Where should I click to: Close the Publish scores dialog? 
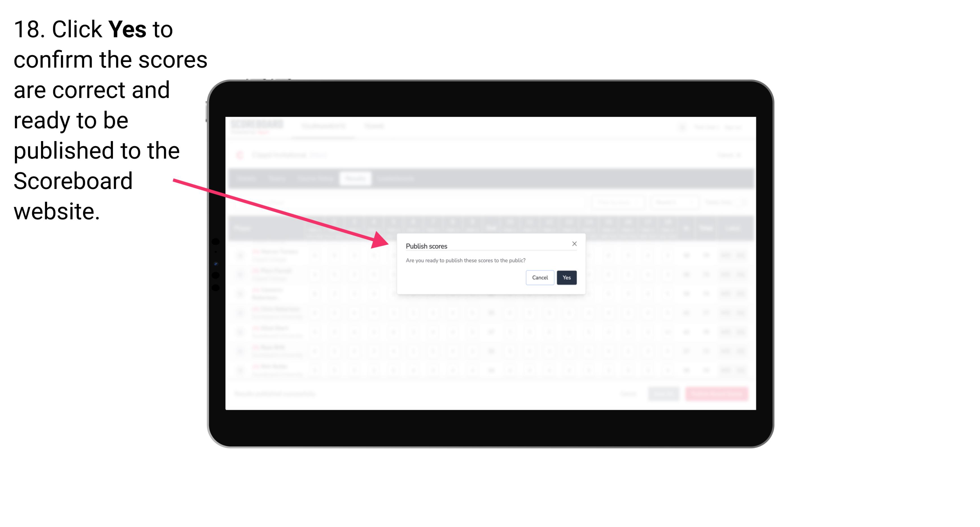pyautogui.click(x=573, y=243)
